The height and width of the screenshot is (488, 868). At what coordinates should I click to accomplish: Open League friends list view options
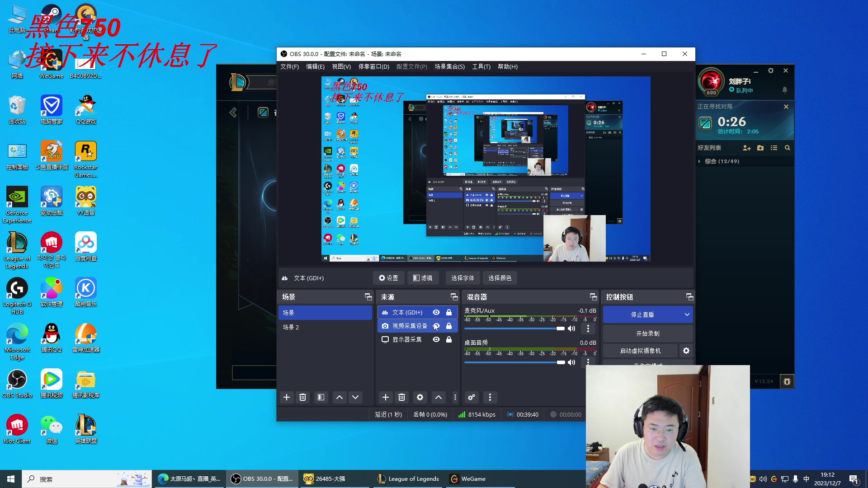[774, 148]
